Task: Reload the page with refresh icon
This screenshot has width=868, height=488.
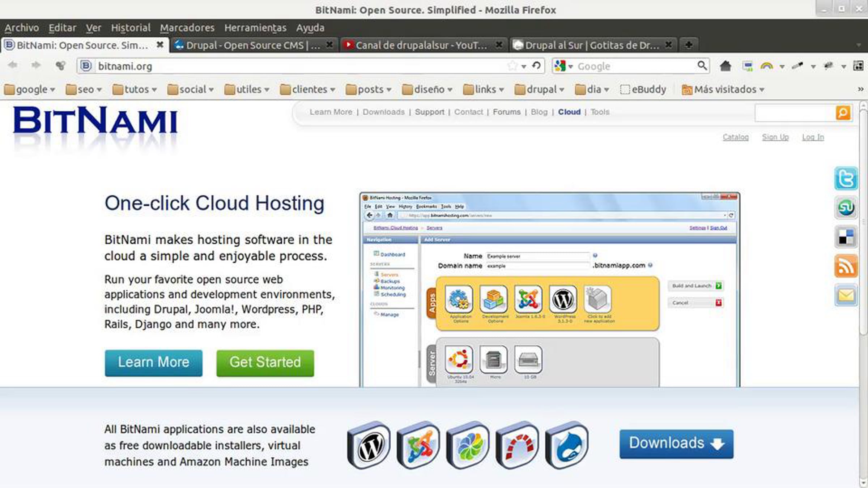Action: 536,66
